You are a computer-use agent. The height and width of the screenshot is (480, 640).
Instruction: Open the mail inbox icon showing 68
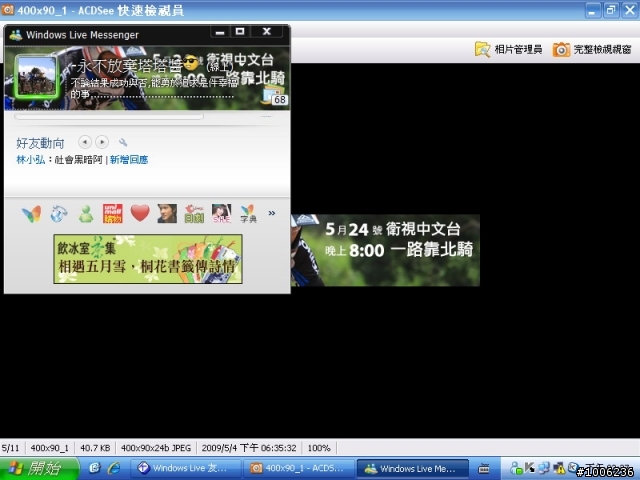coord(275,96)
